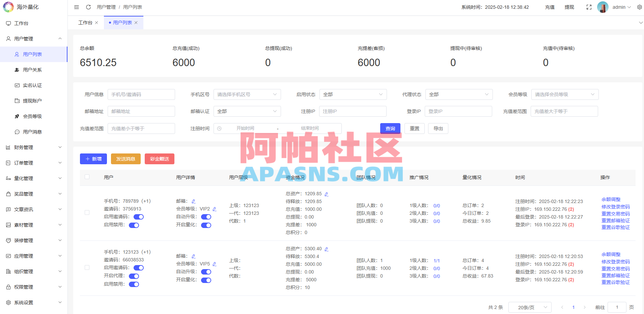Screen dimensions: 644x314
Task: Expand the 量化管理 menu section
Action: coord(24,178)
